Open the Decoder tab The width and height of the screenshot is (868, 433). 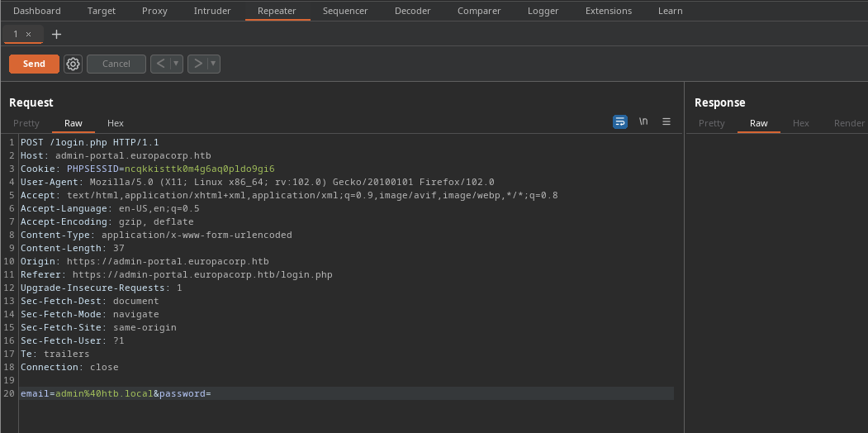412,11
